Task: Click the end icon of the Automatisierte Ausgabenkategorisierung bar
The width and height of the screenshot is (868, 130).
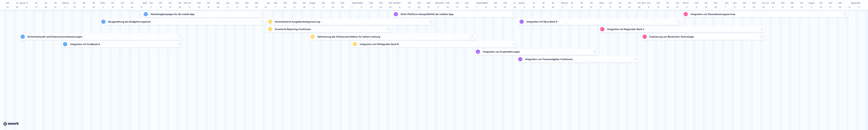Action: point(431,22)
